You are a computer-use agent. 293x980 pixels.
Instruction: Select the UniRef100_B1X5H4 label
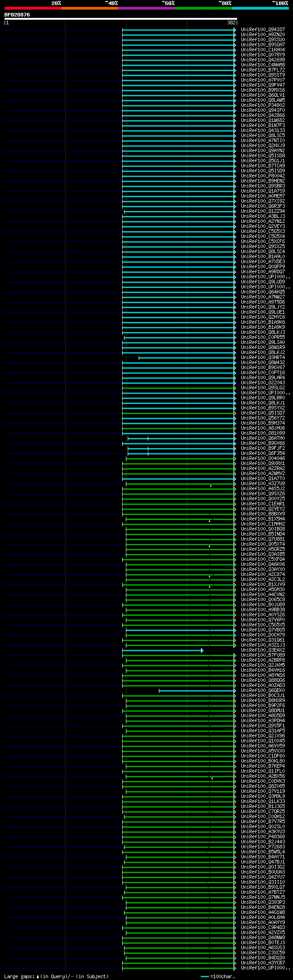click(x=263, y=519)
